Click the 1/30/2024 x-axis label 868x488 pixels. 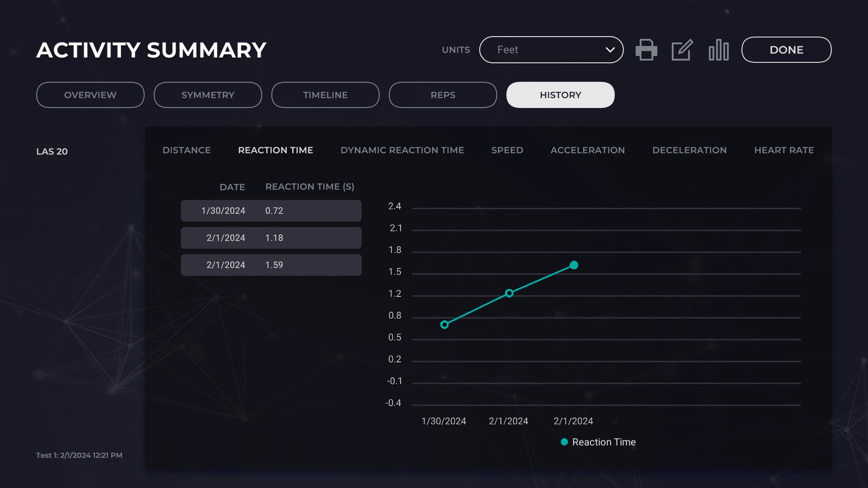pos(443,421)
